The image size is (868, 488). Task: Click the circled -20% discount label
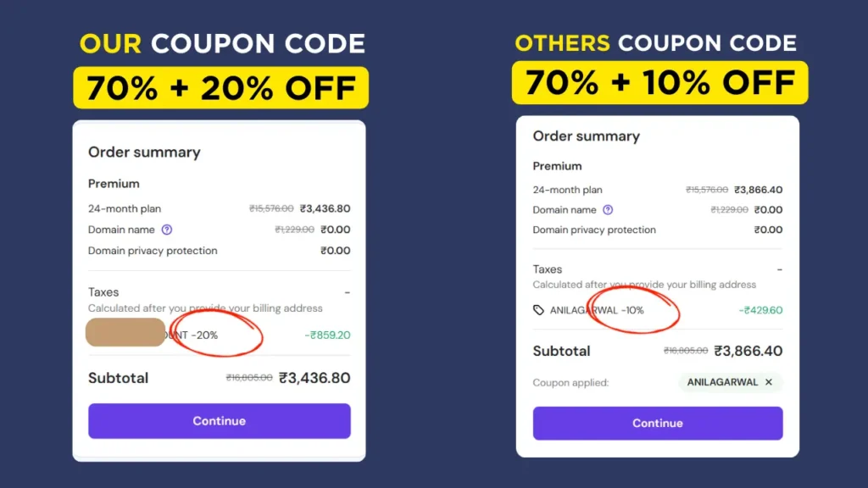pyautogui.click(x=204, y=335)
